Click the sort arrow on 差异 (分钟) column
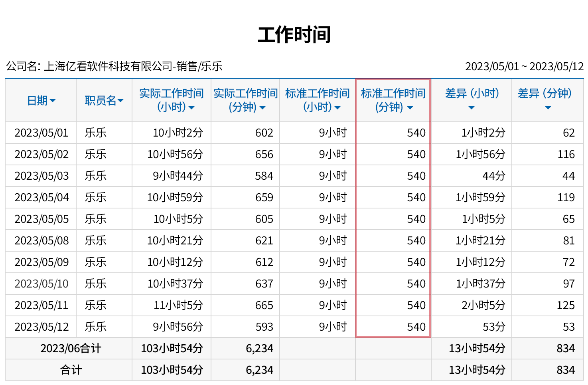 tap(548, 107)
